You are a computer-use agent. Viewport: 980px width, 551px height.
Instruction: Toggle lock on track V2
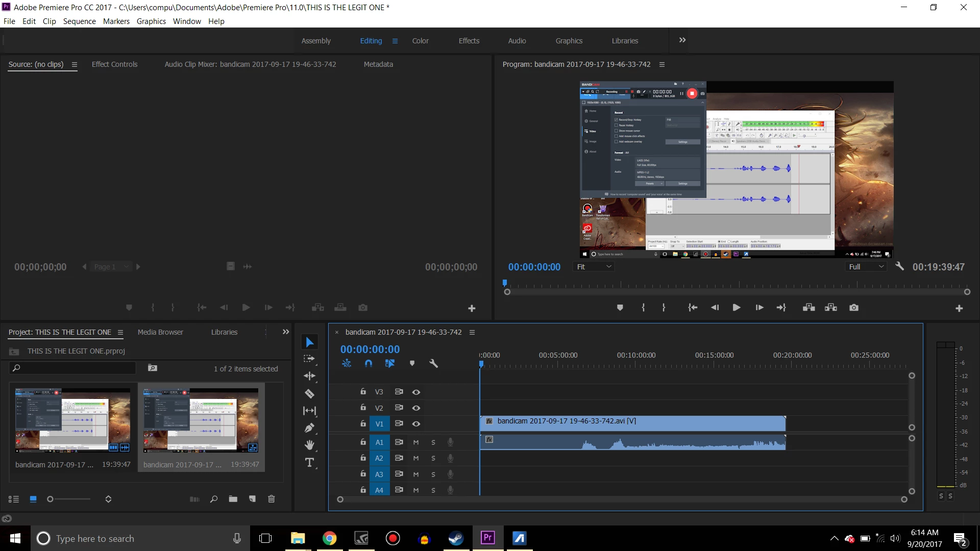tap(363, 408)
